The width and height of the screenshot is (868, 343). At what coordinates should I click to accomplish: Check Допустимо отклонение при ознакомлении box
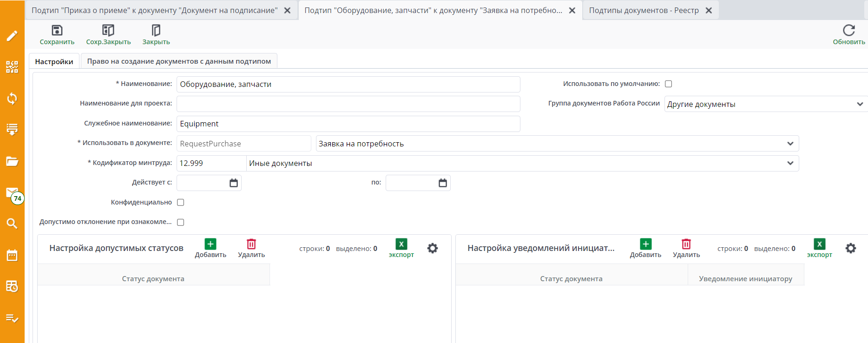[181, 223]
